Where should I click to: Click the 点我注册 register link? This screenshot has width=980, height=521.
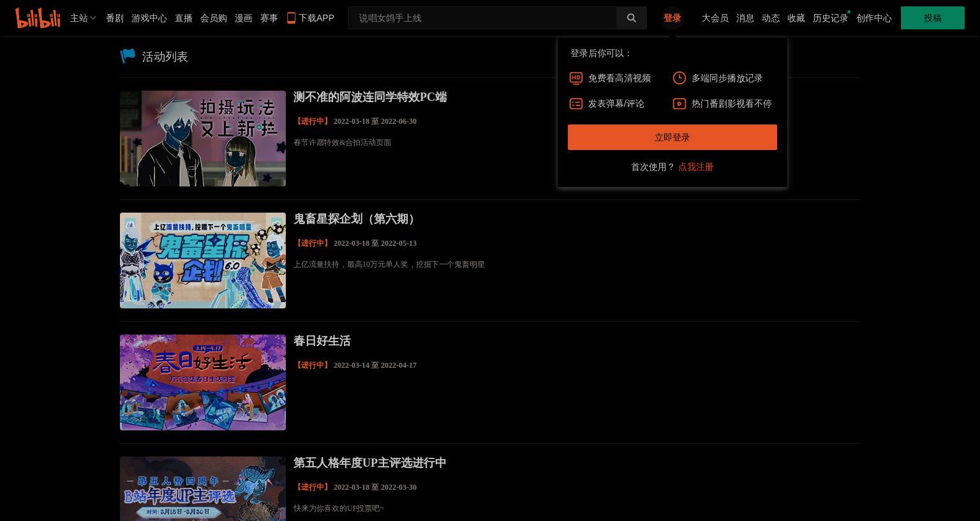[695, 167]
